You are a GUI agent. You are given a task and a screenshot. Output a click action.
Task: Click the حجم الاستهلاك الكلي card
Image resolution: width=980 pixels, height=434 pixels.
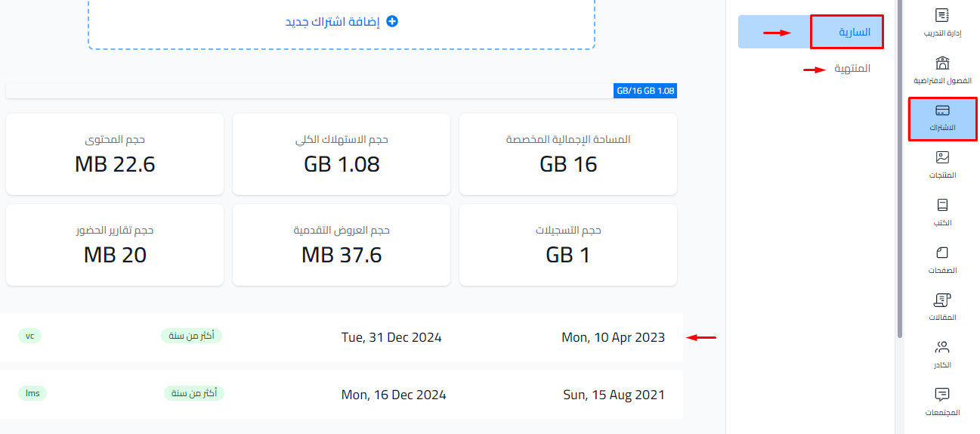[x=342, y=154]
